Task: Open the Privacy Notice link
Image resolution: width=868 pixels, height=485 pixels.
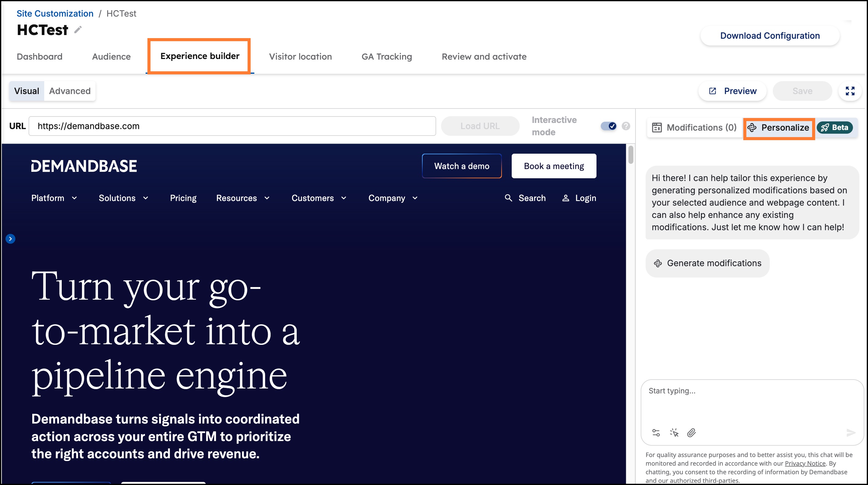Action: [805, 463]
